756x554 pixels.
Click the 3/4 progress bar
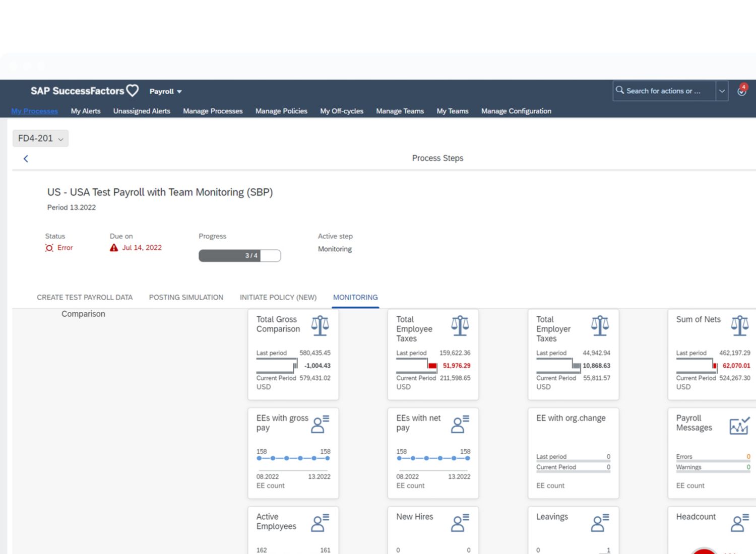coord(239,255)
